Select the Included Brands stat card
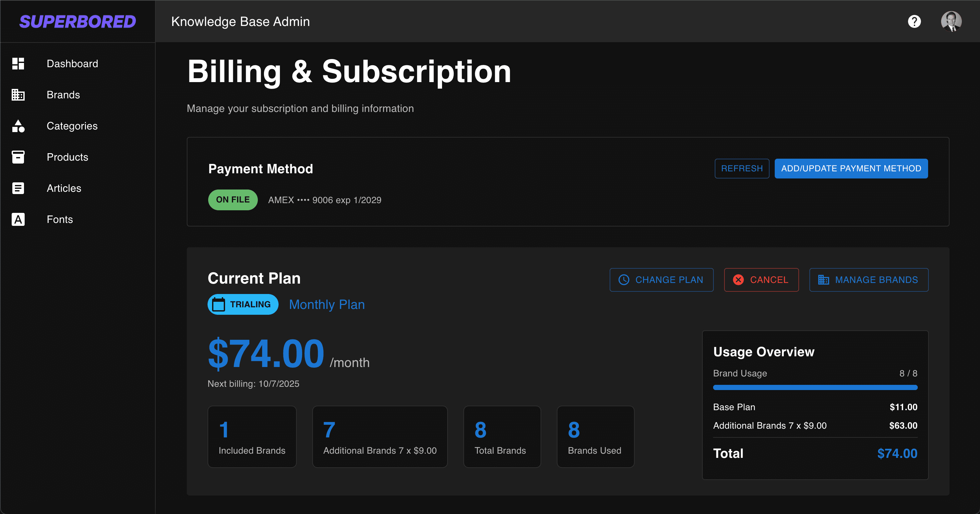980x514 pixels. 252,436
